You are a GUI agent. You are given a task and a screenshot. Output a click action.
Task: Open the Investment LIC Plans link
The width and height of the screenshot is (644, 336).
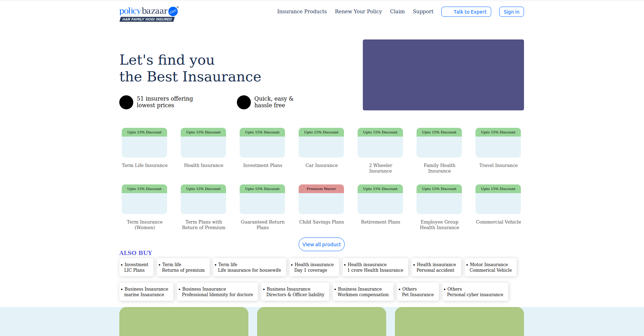click(136, 267)
